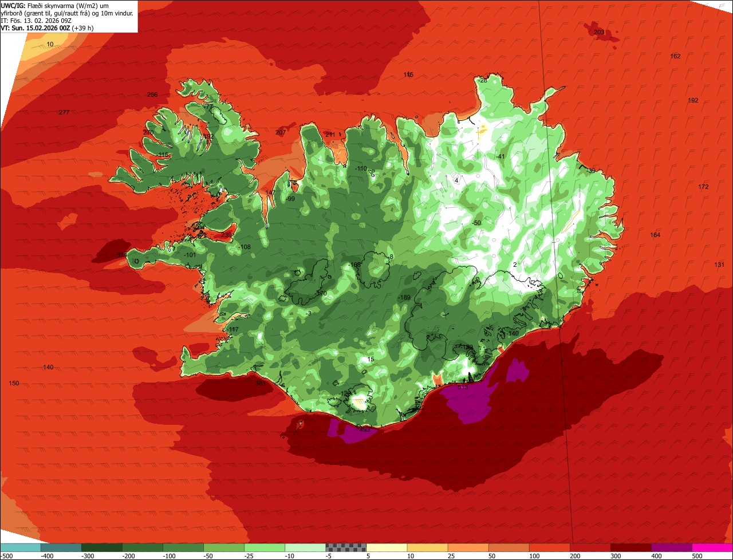
Task: Select the teal legend swatch between -500 and -400
Action: 20,547
